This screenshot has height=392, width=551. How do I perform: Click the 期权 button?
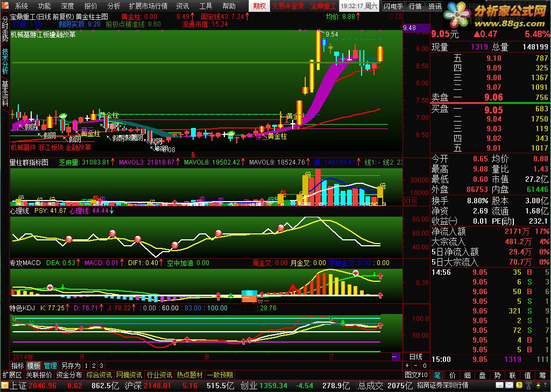(x=259, y=6)
